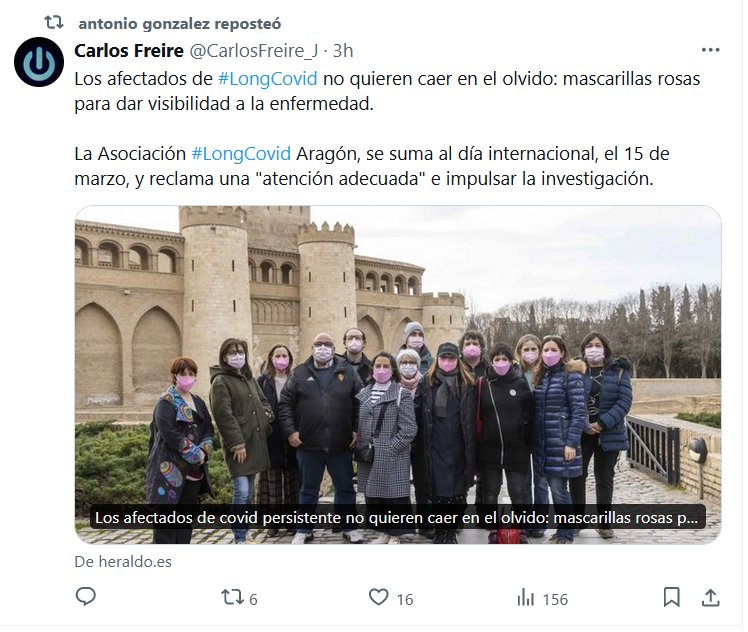Click the article headline caption overlay

(x=398, y=517)
